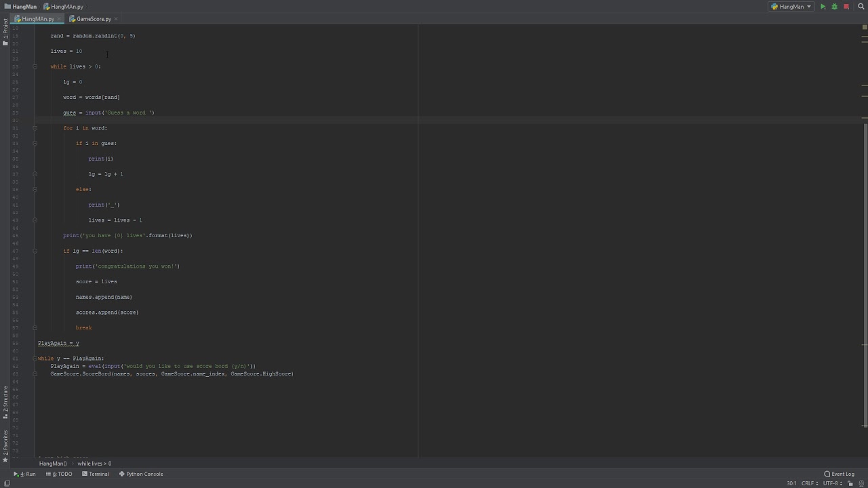The height and width of the screenshot is (488, 868).
Task: Start debugging with the green bug icon
Action: pyautogui.click(x=834, y=7)
